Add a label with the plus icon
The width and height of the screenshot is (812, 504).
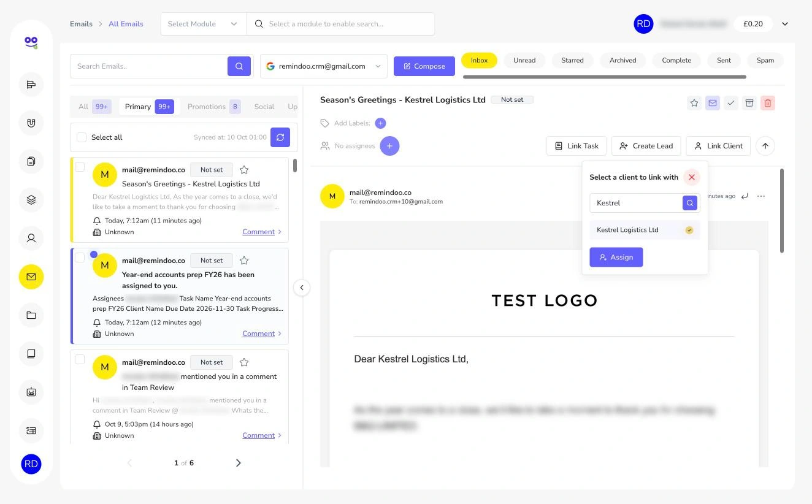380,123
